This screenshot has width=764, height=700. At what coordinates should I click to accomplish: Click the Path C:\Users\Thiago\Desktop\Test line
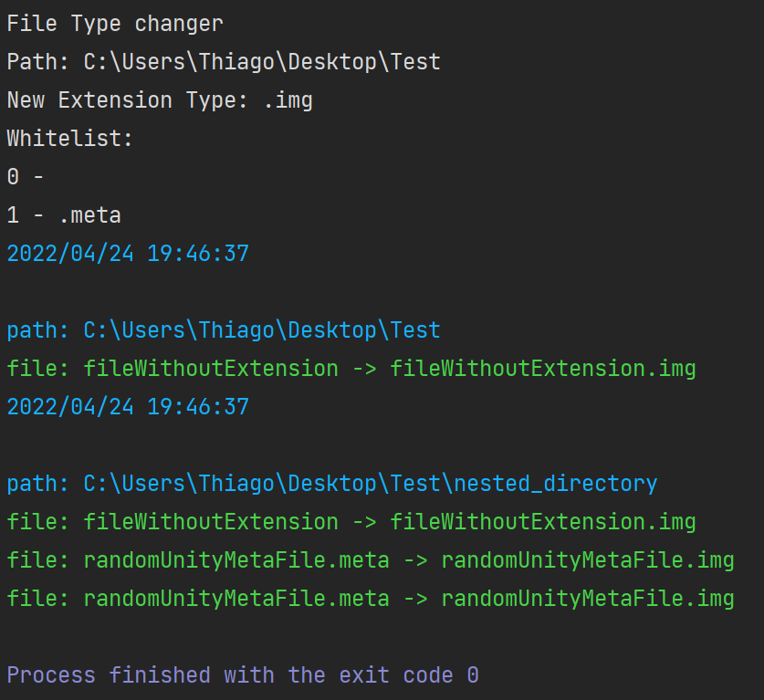tap(224, 62)
